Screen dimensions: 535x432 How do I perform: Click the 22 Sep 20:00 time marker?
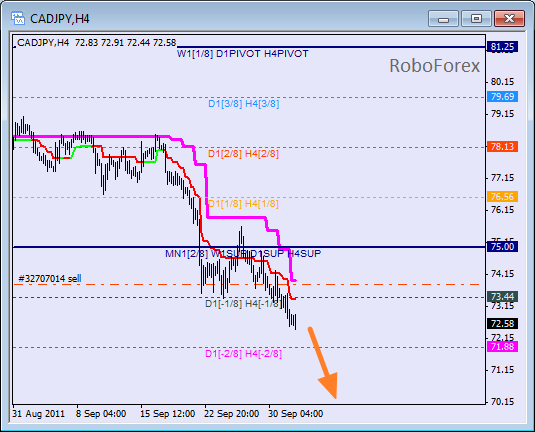pyautogui.click(x=231, y=414)
